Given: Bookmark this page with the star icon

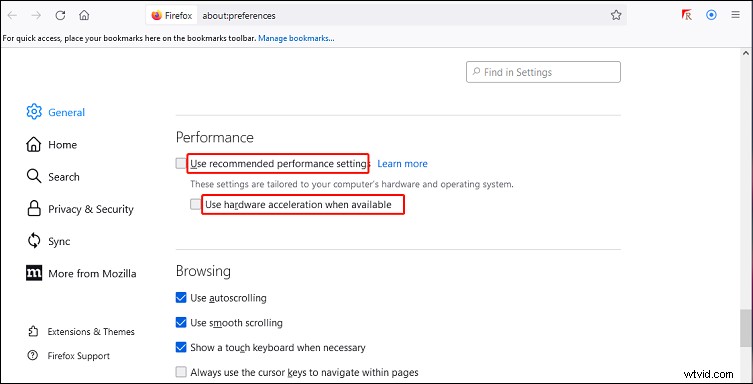Looking at the screenshot, I should (616, 15).
